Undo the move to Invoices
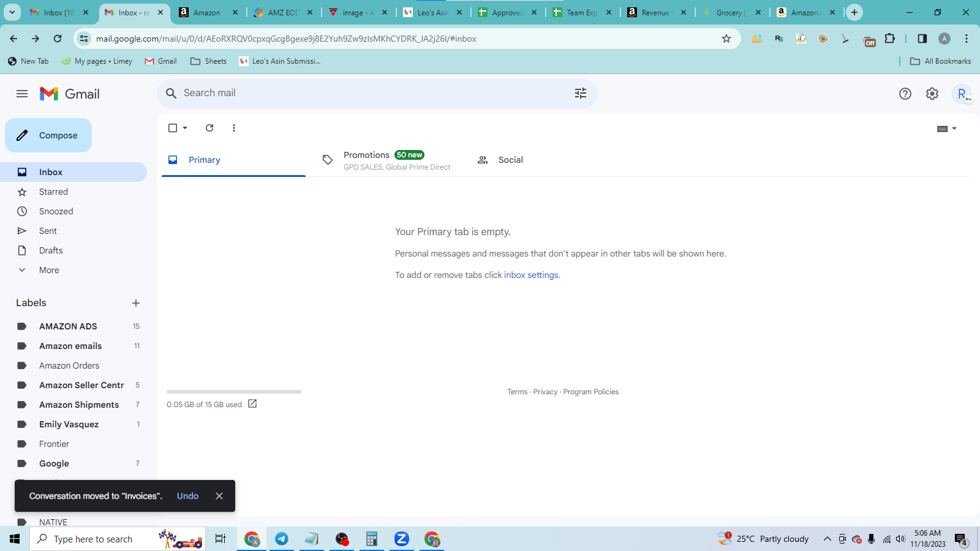This screenshot has width=980, height=551. (188, 496)
